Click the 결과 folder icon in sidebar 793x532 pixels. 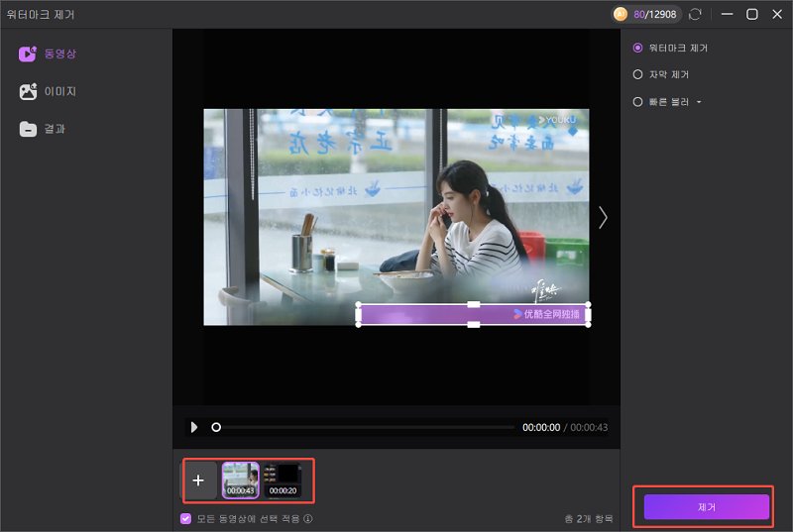pyautogui.click(x=28, y=129)
